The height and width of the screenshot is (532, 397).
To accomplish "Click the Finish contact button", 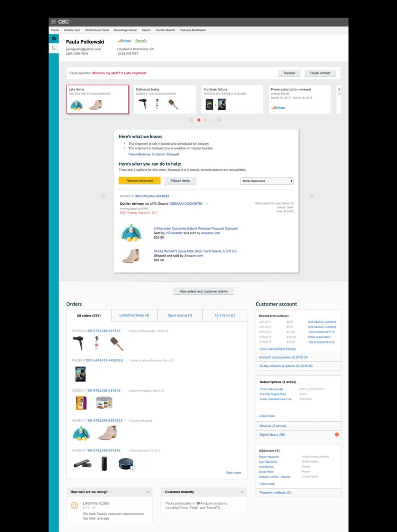I will point(320,73).
